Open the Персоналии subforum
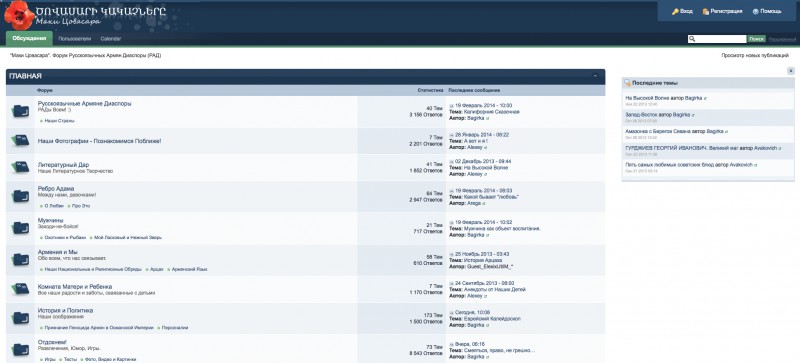The width and height of the screenshot is (800, 363). (x=174, y=328)
